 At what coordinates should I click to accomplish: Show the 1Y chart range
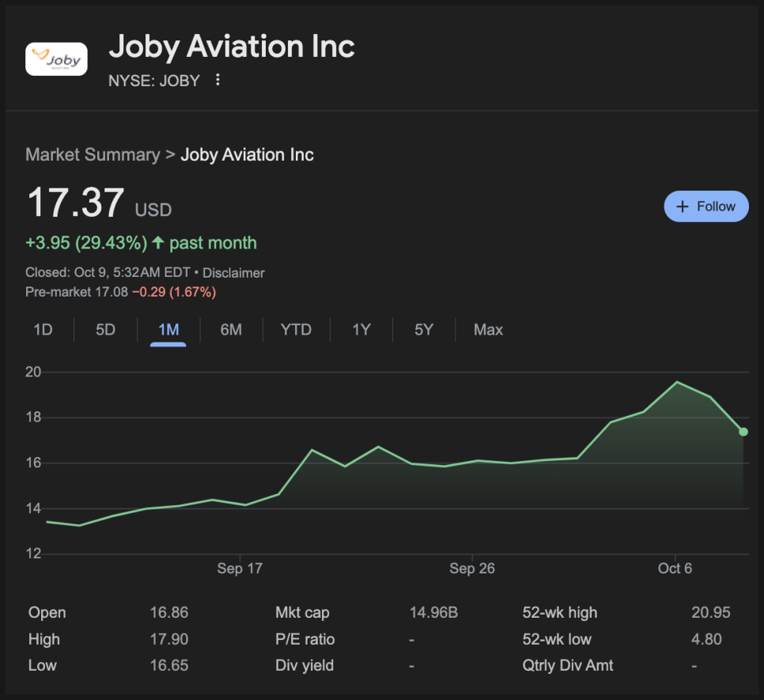[361, 330]
